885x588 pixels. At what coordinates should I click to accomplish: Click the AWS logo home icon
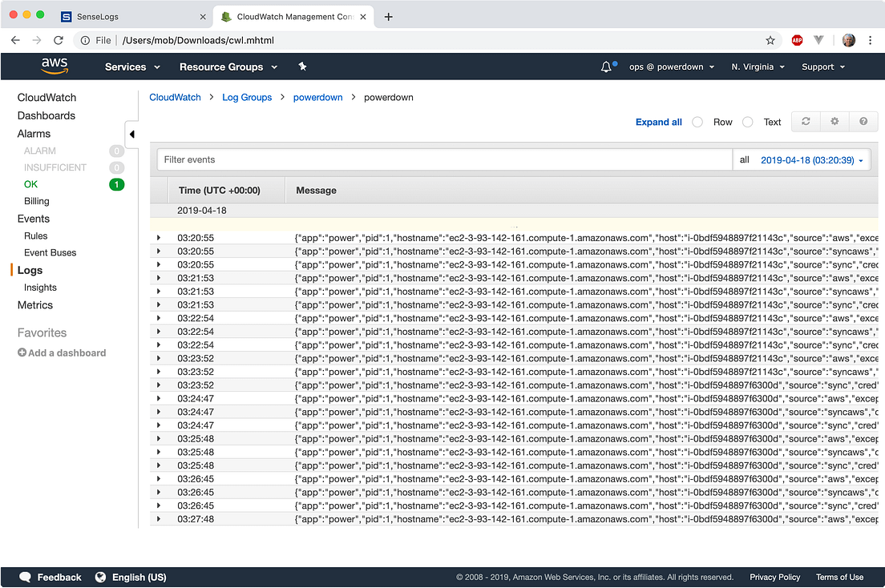point(55,66)
